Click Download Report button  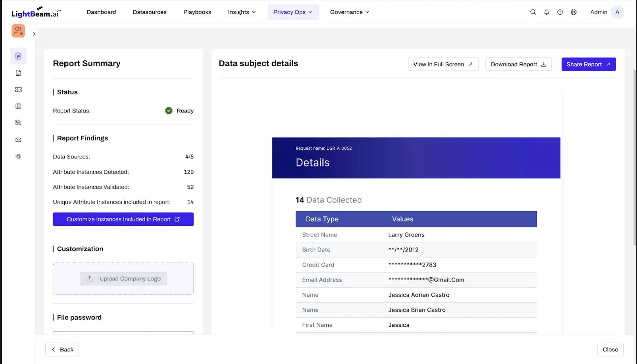coord(518,64)
